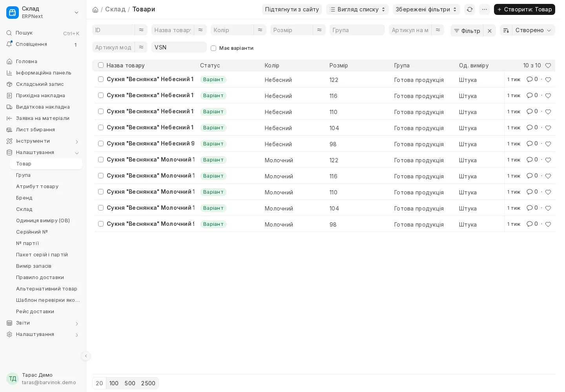
Task: Click heart icon on Молочний 110 row
Action: click(548, 192)
